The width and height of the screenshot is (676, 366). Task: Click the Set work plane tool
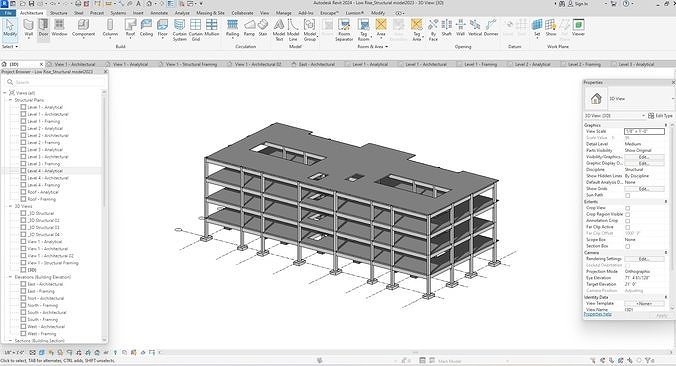537,28
